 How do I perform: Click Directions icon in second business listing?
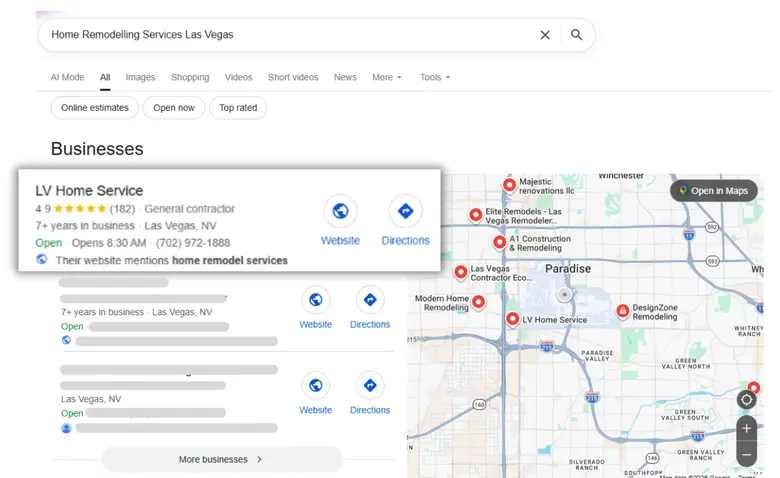[370, 300]
